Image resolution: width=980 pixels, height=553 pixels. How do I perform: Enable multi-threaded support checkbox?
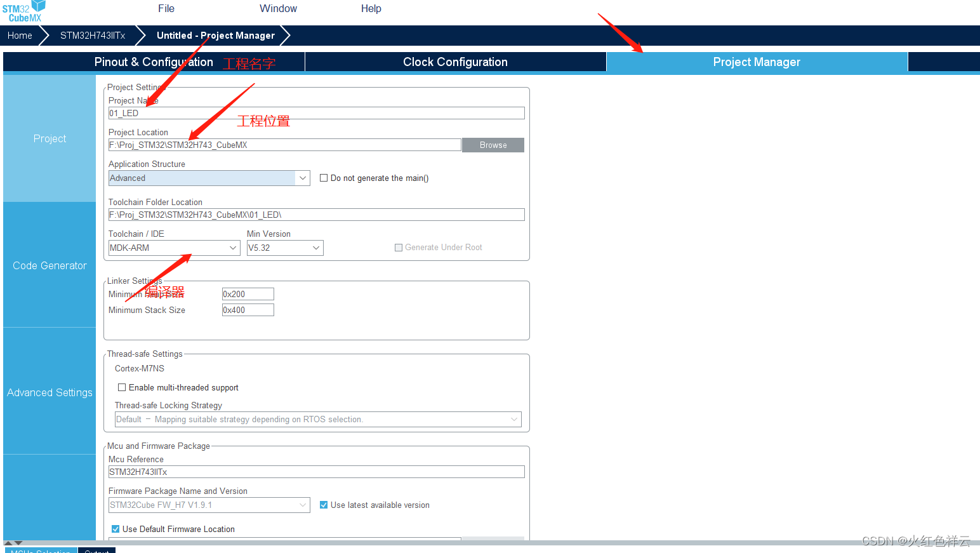[122, 387]
